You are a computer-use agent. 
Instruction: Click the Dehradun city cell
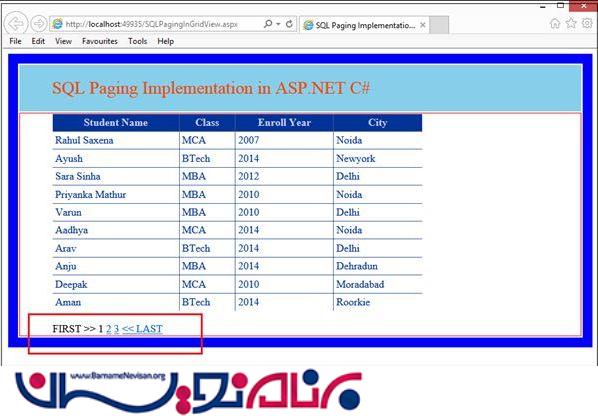pos(378,266)
